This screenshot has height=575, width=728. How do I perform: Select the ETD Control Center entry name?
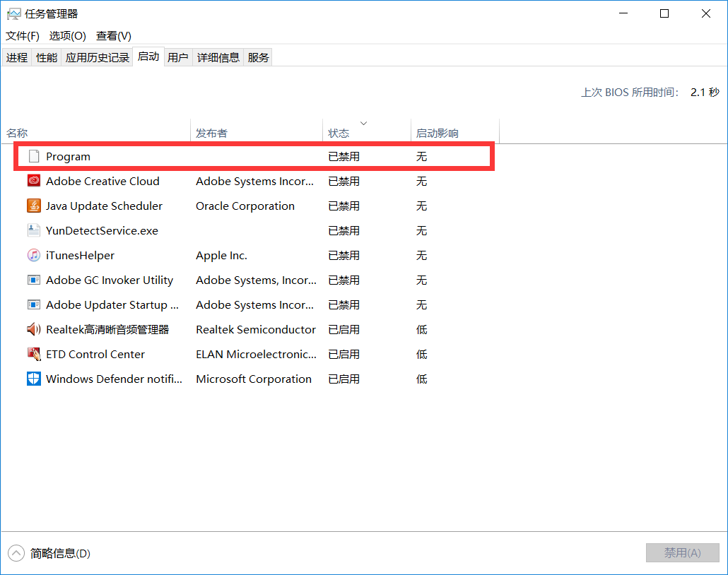click(x=95, y=354)
